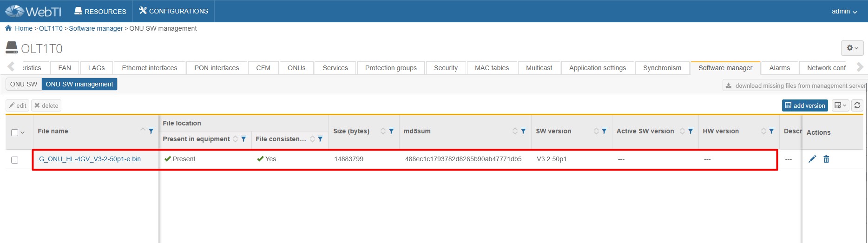This screenshot has width=868, height=243.
Task: Expand the row selection dropdown arrow
Action: coord(22,132)
